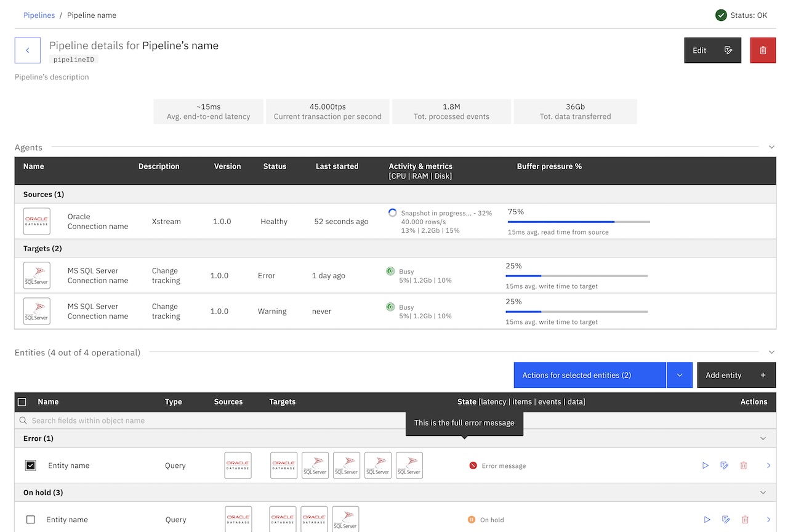Click Oracle source buffer pressure bar at 75%
The width and height of the screenshot is (788, 532).
point(579,222)
